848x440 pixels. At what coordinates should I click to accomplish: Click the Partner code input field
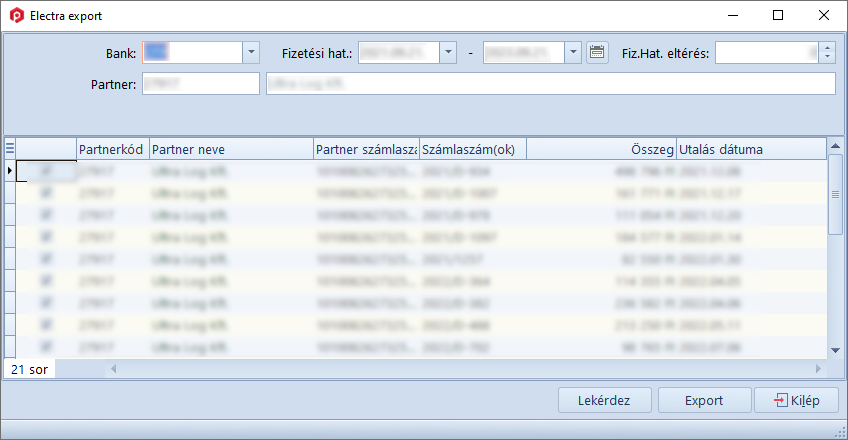201,84
